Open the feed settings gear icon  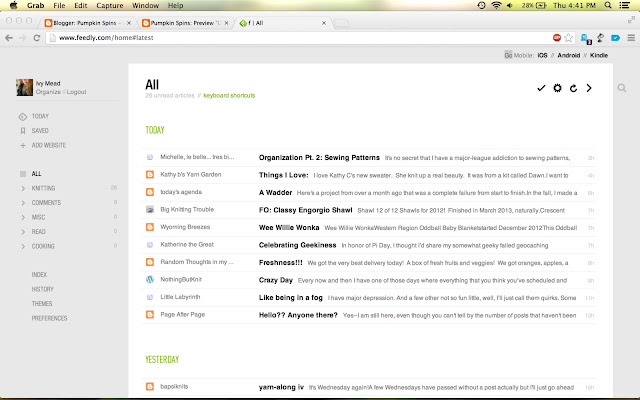click(x=557, y=88)
